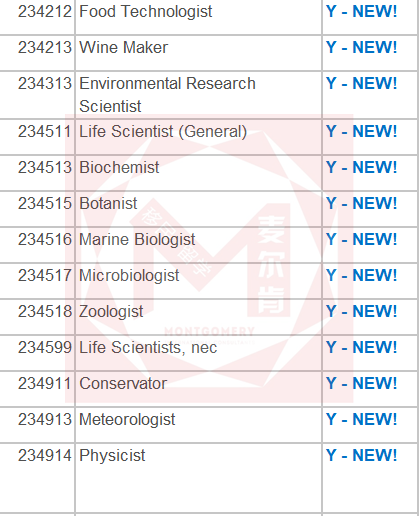
Task: Click occupation code 234517
Action: [x=45, y=275]
